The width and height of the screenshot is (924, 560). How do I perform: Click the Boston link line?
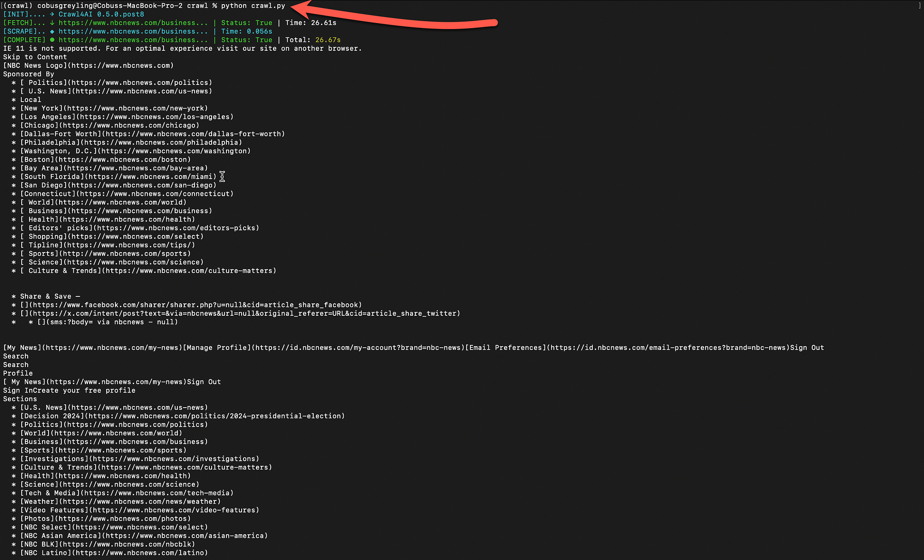(105, 159)
